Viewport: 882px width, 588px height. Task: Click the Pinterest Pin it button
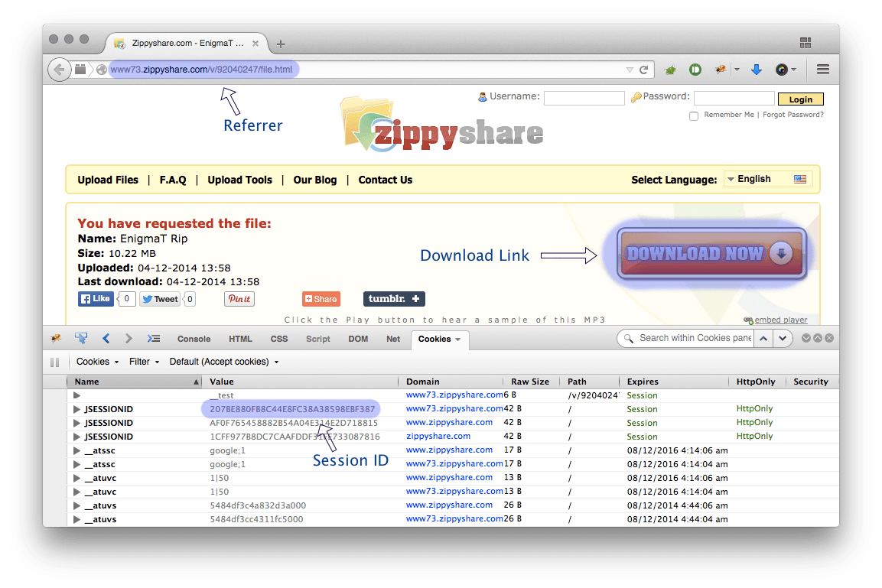239,299
